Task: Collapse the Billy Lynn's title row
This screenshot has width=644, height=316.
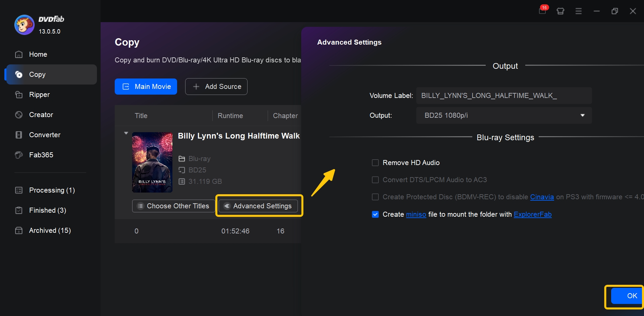Action: click(x=126, y=133)
